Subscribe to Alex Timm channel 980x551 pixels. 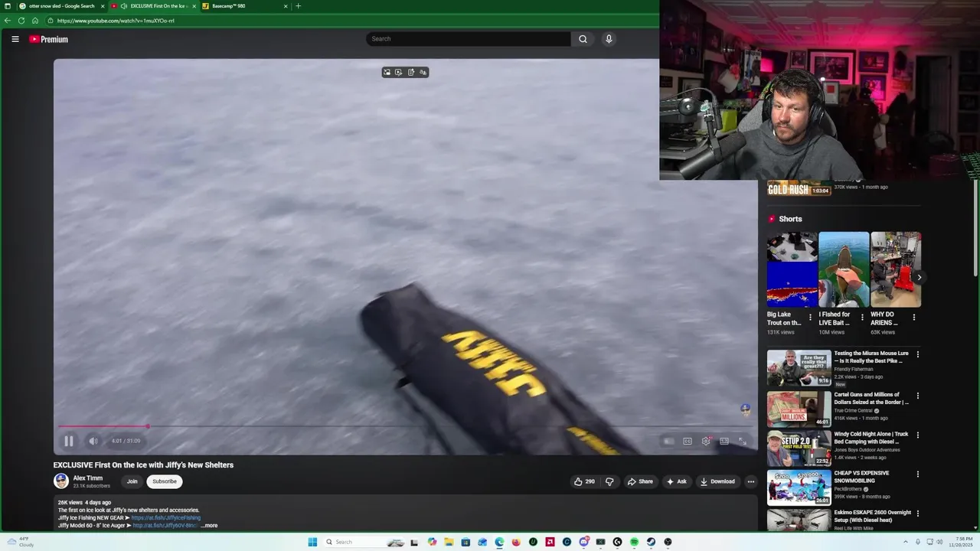165,481
